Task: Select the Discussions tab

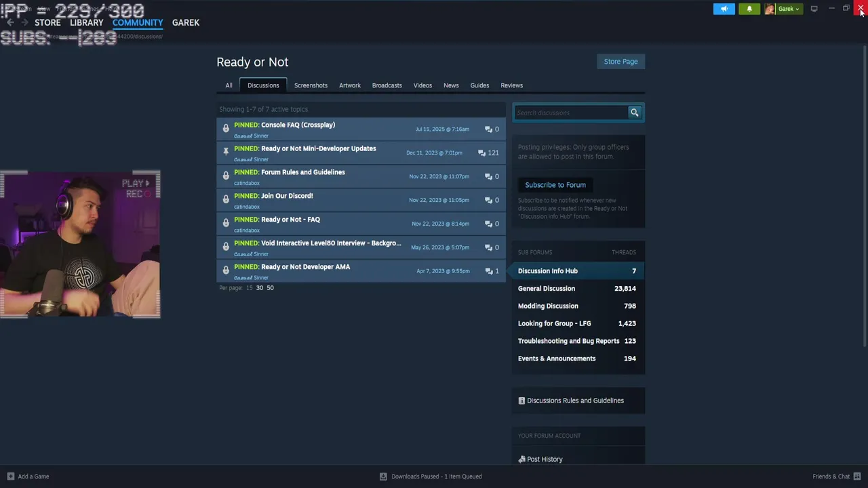Action: pyautogui.click(x=263, y=85)
